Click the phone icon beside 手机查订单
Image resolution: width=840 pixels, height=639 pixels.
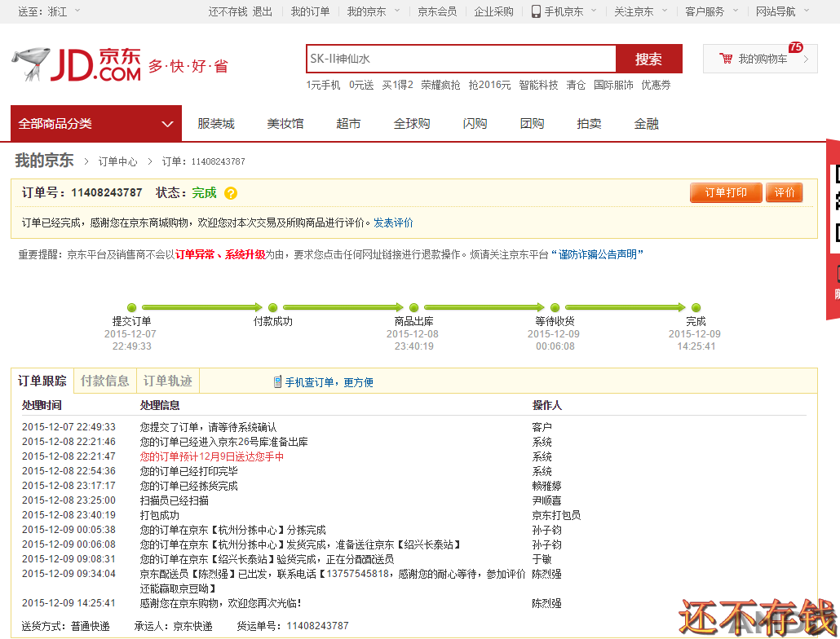tap(277, 382)
